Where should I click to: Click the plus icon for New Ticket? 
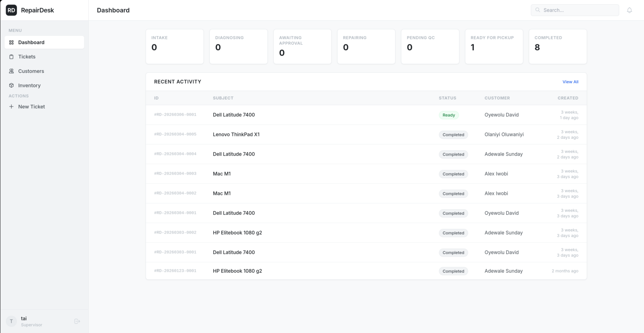tap(11, 107)
